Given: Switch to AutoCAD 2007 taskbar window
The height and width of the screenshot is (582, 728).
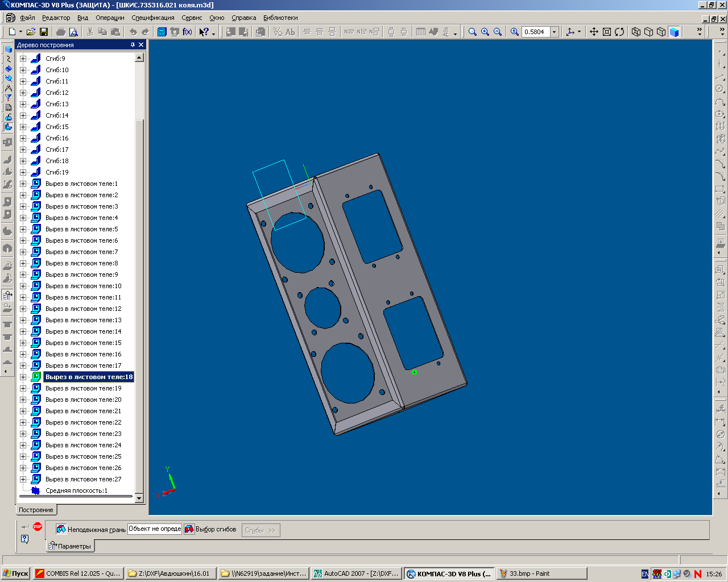Looking at the screenshot, I should 357,573.
